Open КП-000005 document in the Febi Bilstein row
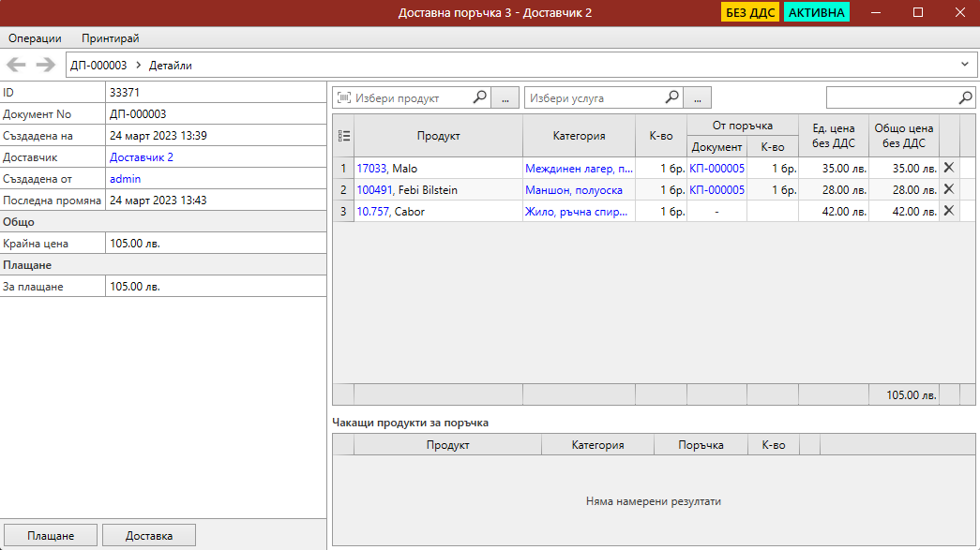 (x=716, y=190)
